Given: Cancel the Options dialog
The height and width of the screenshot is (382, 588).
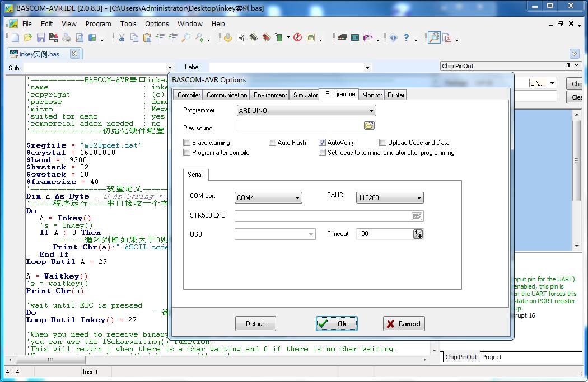Looking at the screenshot, I should tap(404, 324).
